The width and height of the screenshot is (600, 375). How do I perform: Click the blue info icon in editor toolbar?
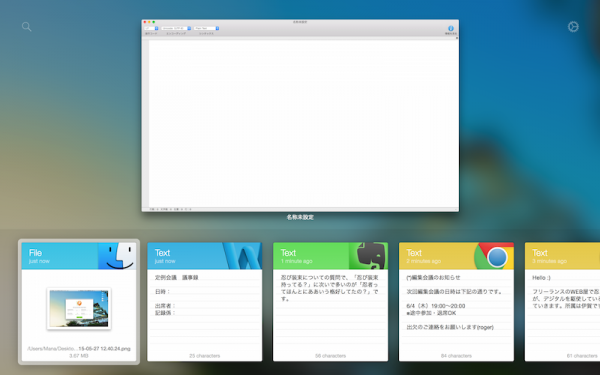pyautogui.click(x=450, y=28)
